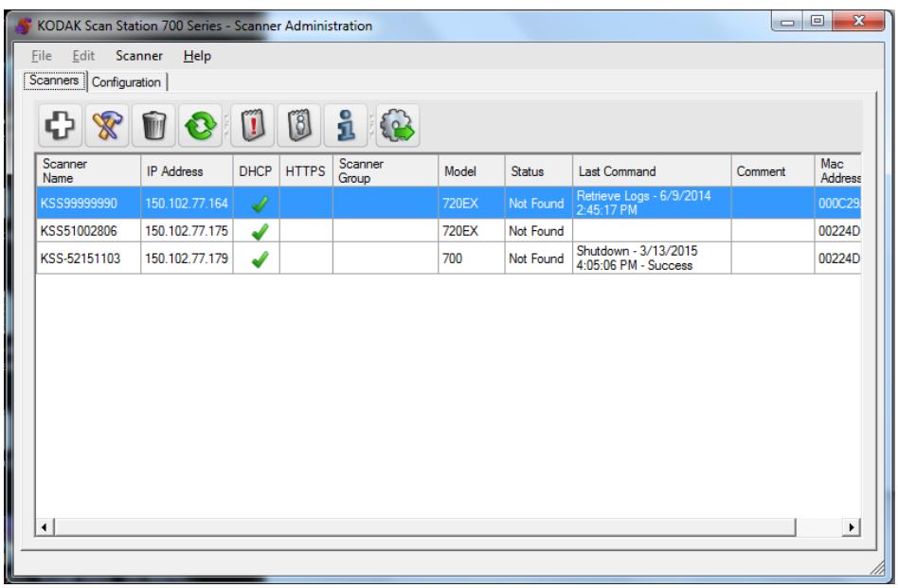Sort by IP Address column header
This screenshot has width=898, height=588.
click(187, 170)
